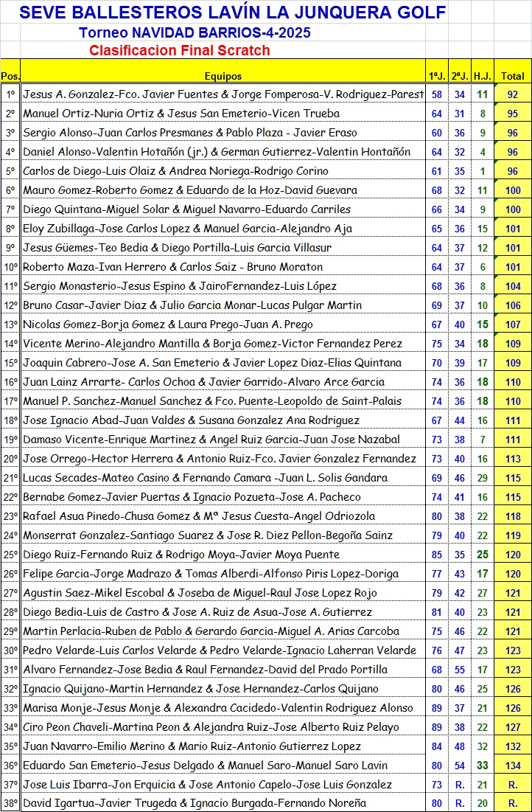Click Total 'R.' for Jose Luis Ibarra team
This screenshot has height=812, width=532.
(x=512, y=785)
